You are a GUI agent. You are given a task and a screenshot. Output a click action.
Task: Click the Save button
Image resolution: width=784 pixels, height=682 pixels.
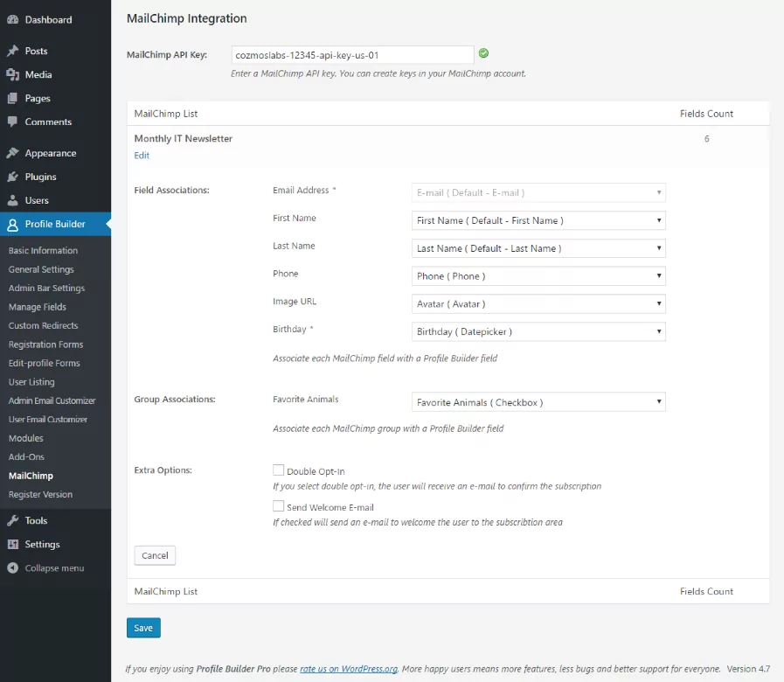pyautogui.click(x=143, y=628)
